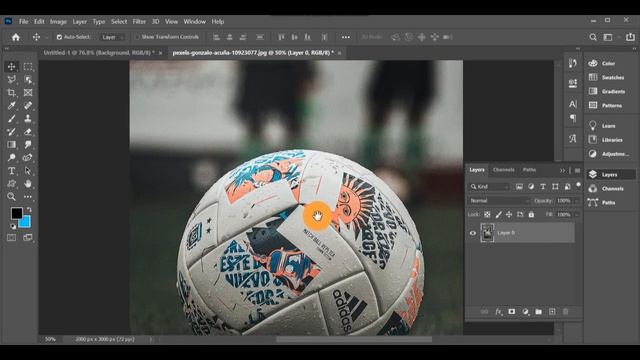Viewport: 640px width, 360px height.
Task: Toggle lock transparent pixels
Action: pyautogui.click(x=487, y=214)
